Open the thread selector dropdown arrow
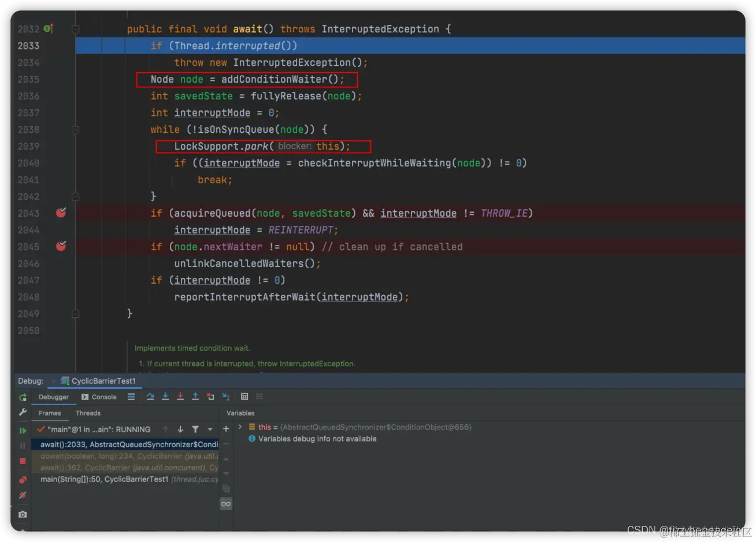The height and width of the screenshot is (542, 756). pyautogui.click(x=210, y=429)
